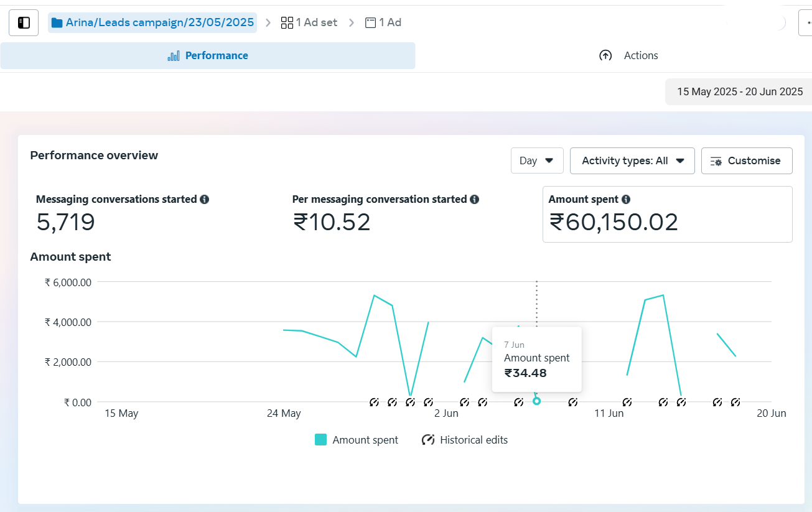
Task: Select the Amount spent metric card
Action: pos(667,214)
